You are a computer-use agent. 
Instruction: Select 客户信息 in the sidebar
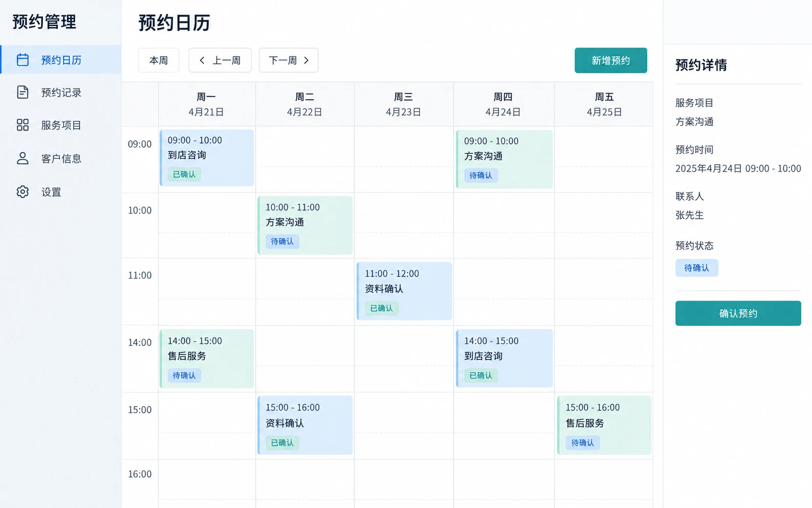[x=61, y=158]
